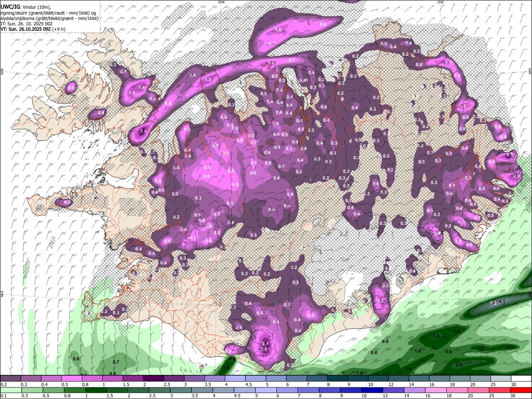Click the dark mauve 0.2 swatch in snow legend
The height and width of the screenshot is (399, 532).
10,379
